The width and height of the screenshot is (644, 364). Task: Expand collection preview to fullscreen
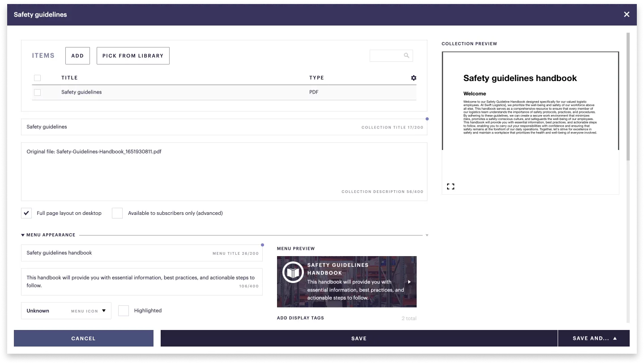pos(451,187)
